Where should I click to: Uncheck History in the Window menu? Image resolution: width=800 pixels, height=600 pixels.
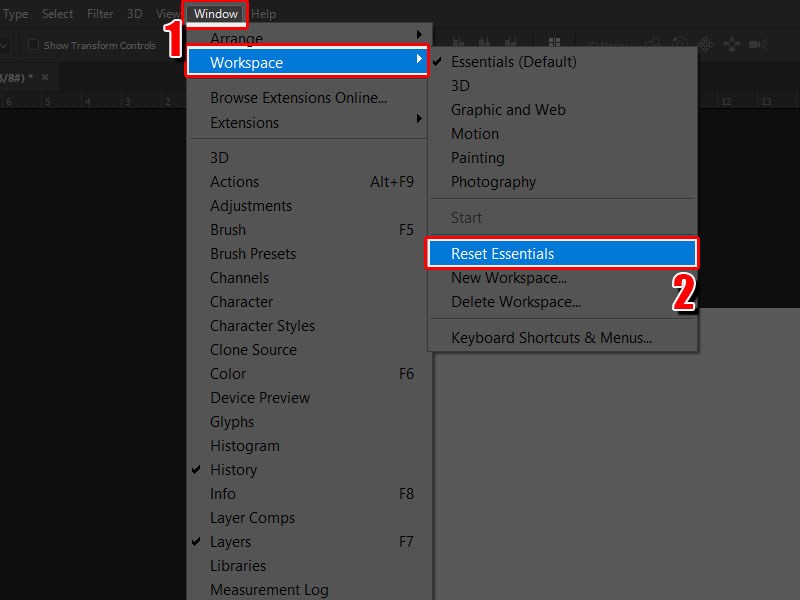pos(233,470)
